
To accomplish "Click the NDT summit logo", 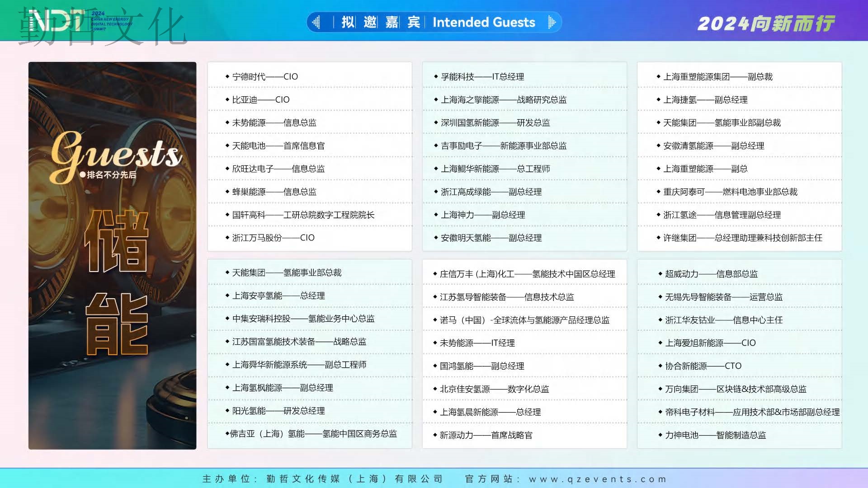I will point(80,21).
